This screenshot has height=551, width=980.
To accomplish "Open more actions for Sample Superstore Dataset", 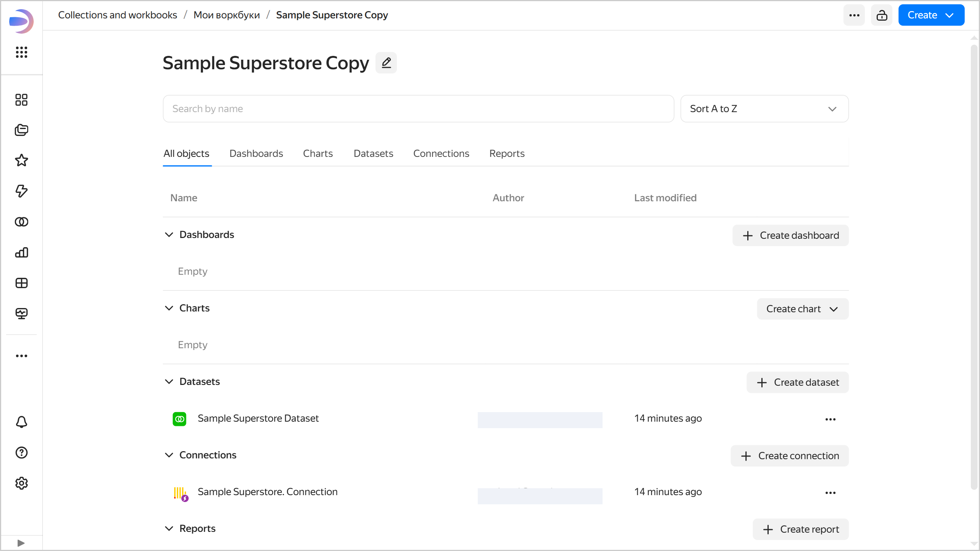I will tap(830, 419).
